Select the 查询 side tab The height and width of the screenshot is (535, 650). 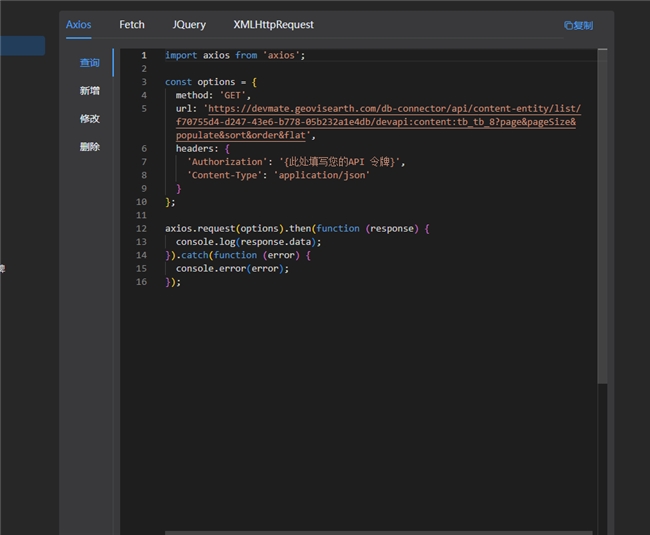tap(90, 63)
